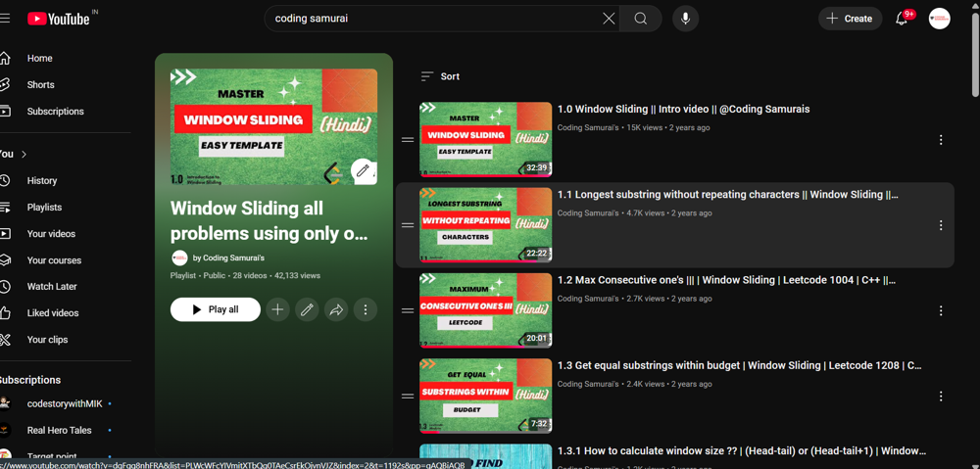Go to Watch Later in sidebar
The image size is (980, 469).
coord(52,287)
